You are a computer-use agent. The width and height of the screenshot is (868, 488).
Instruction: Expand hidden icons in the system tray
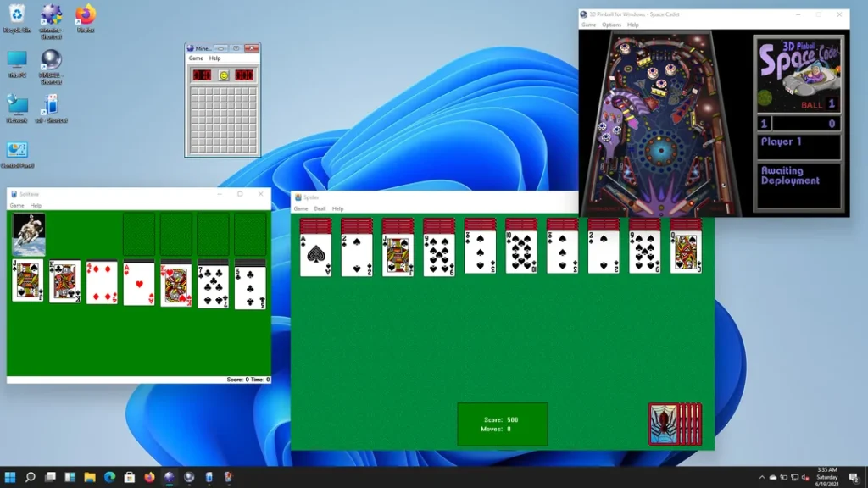point(762,478)
